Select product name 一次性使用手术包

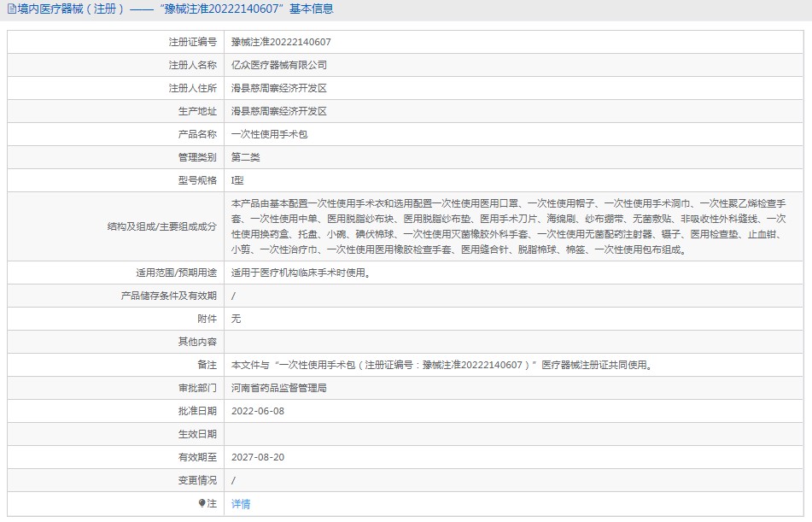[x=269, y=134]
